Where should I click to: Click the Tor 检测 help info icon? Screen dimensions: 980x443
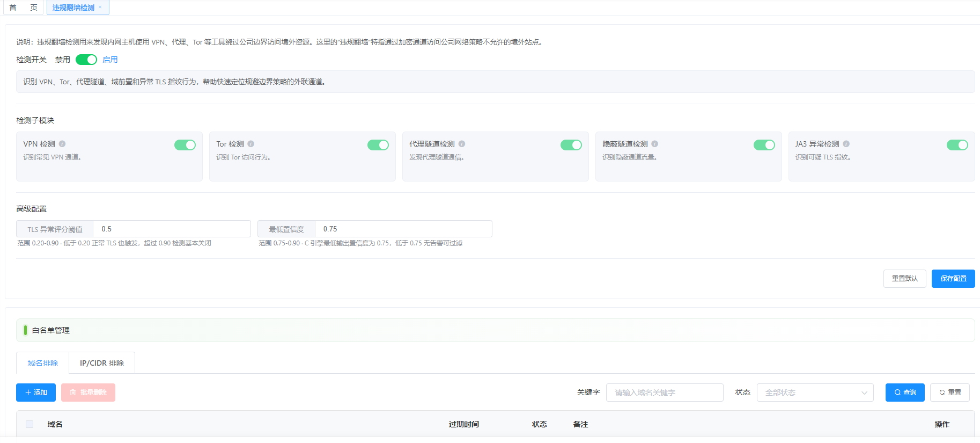click(x=251, y=144)
